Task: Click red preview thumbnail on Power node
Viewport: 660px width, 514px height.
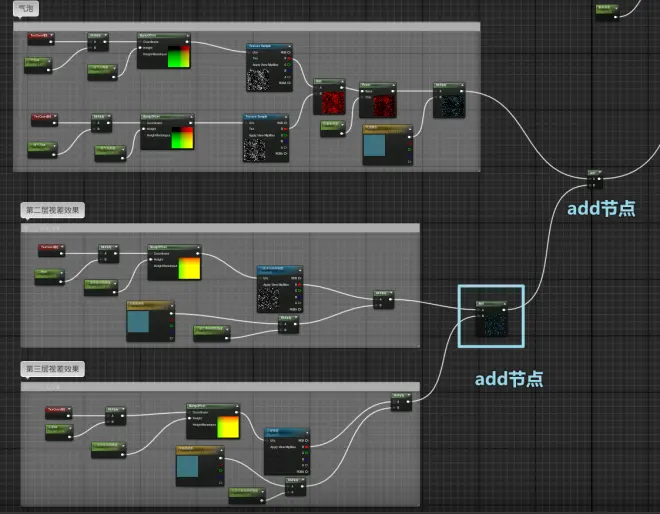Action: pyautogui.click(x=384, y=106)
